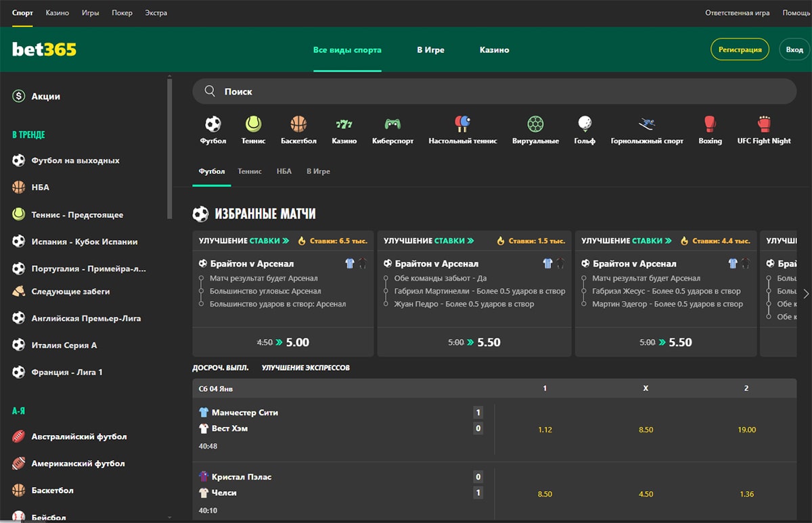The image size is (812, 523).
Task: Select 5.50 odds on Мартинелли bet card
Action: click(474, 342)
